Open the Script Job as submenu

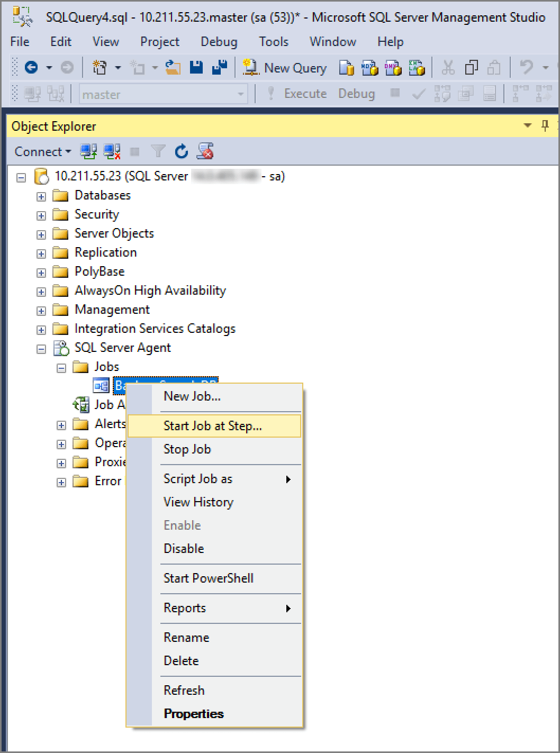pyautogui.click(x=198, y=478)
